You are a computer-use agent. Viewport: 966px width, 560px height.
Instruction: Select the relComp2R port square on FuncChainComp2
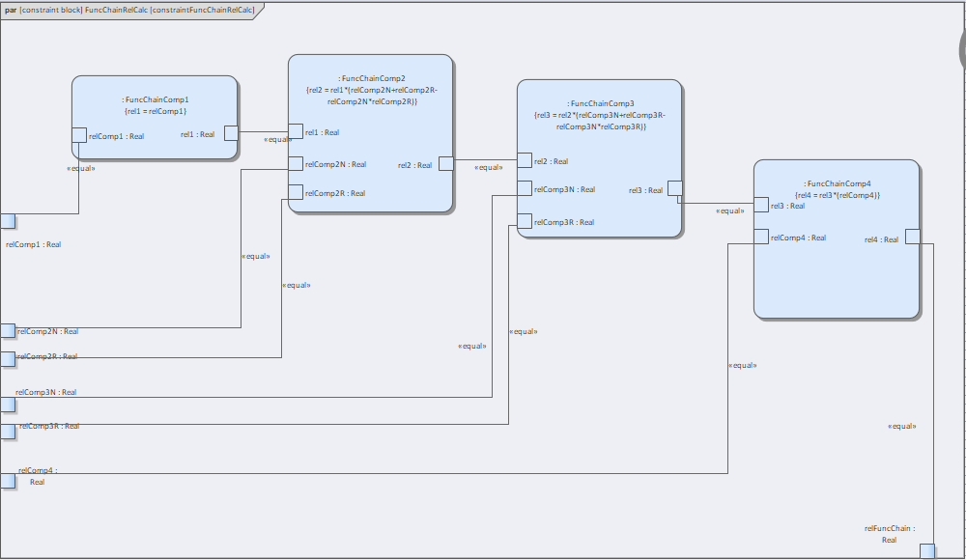coord(296,192)
